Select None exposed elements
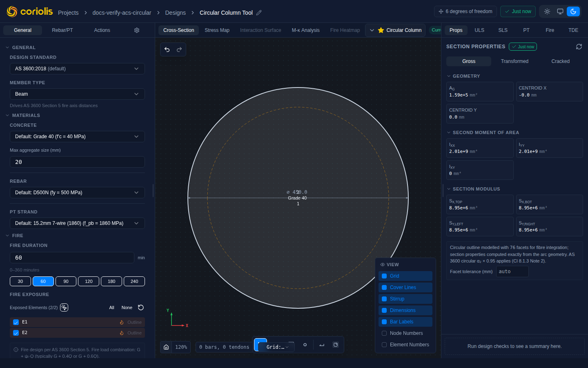This screenshot has width=588, height=368. point(127,307)
